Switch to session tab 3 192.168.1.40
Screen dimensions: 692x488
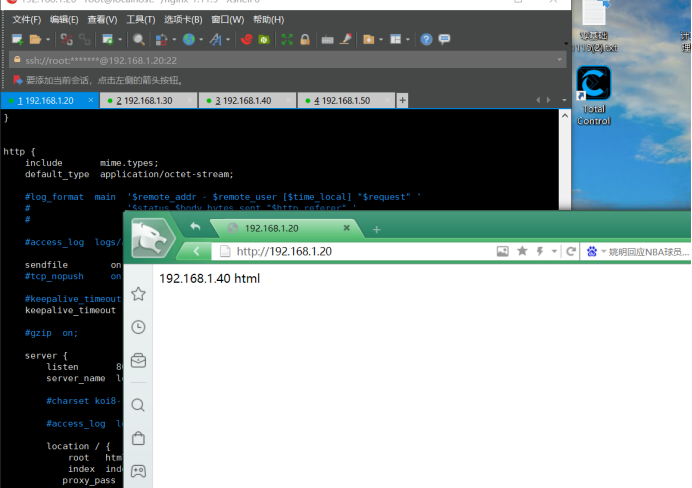248,101
